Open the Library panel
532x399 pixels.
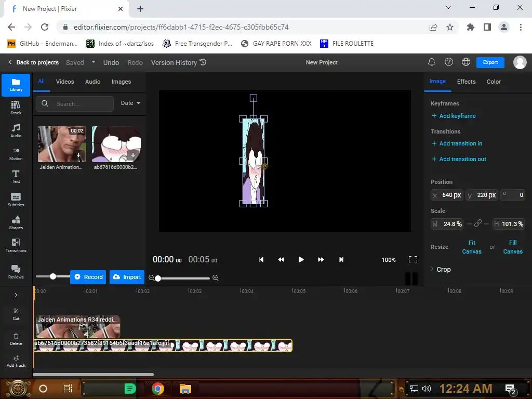pyautogui.click(x=16, y=85)
